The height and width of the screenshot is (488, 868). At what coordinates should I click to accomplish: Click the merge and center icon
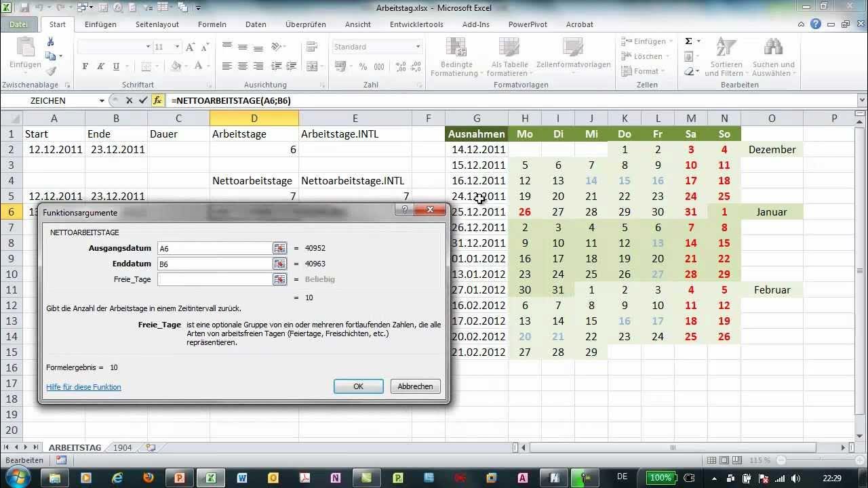311,66
